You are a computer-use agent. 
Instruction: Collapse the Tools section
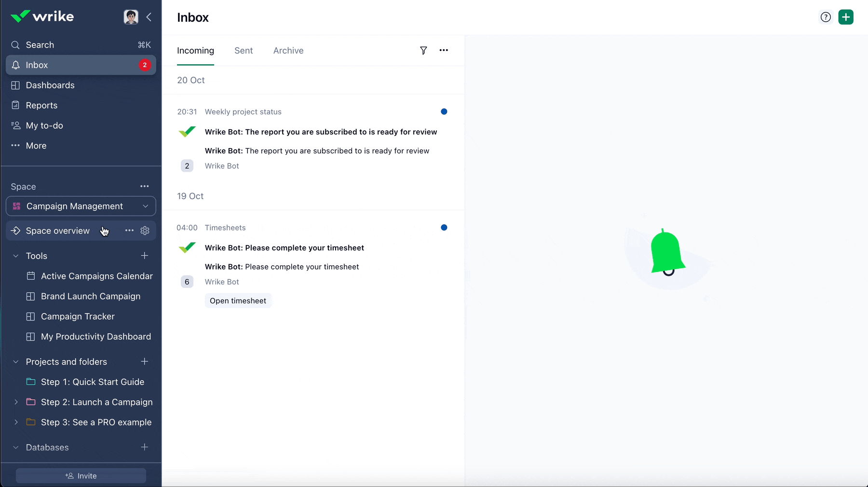(x=15, y=256)
